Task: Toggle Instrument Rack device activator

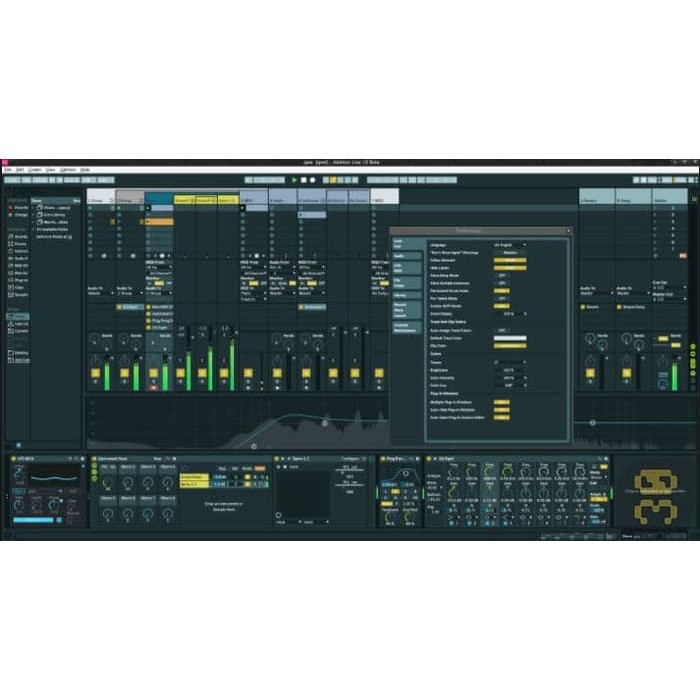Action: (x=94, y=458)
